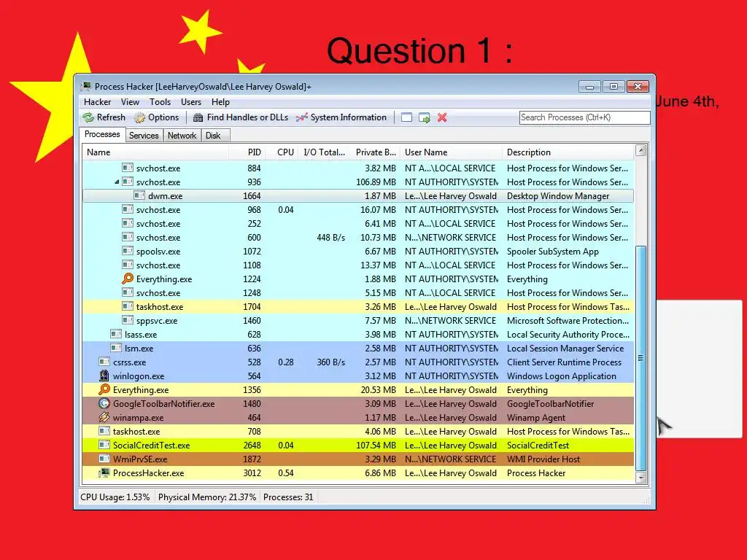This screenshot has width=747, height=560.
Task: Click the taskhost.exe icon for PID 1704
Action: click(x=127, y=306)
